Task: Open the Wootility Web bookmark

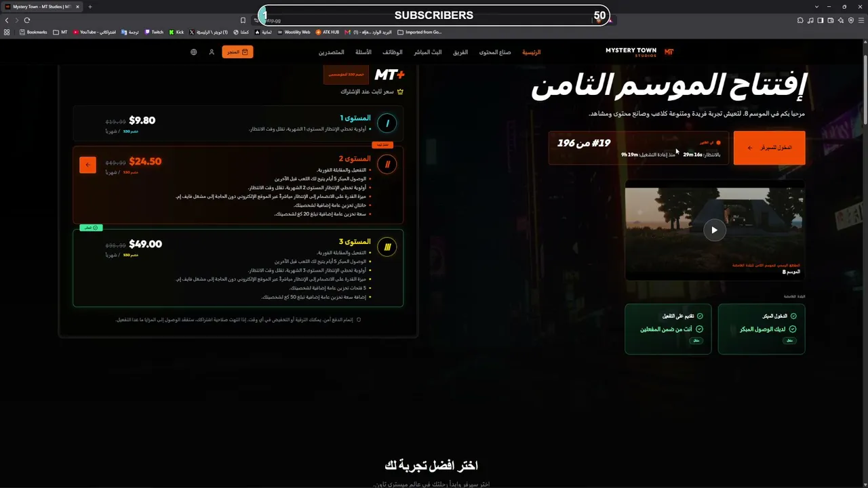Action: (294, 32)
